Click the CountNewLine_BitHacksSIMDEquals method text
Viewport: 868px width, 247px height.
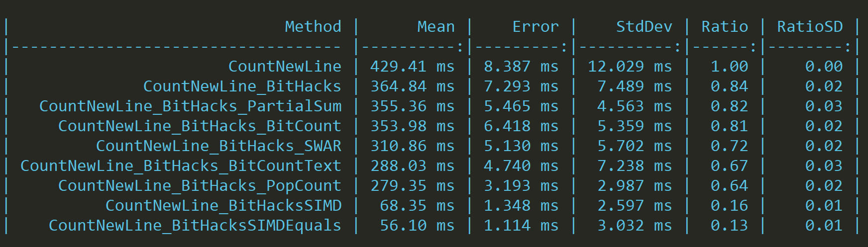195,225
